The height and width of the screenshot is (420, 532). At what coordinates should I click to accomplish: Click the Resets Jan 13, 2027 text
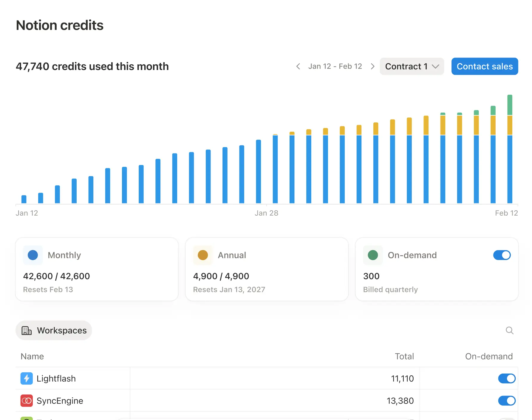pyautogui.click(x=229, y=290)
